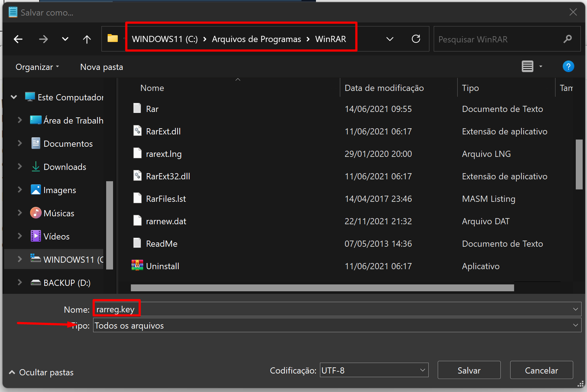Click the horizontal scrollbar of file list
The image size is (587, 392).
(322, 288)
